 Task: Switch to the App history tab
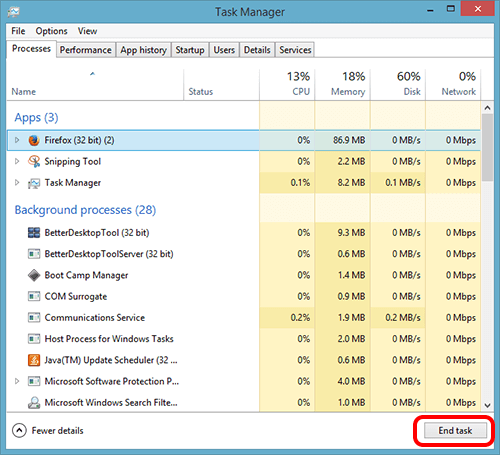tap(143, 50)
